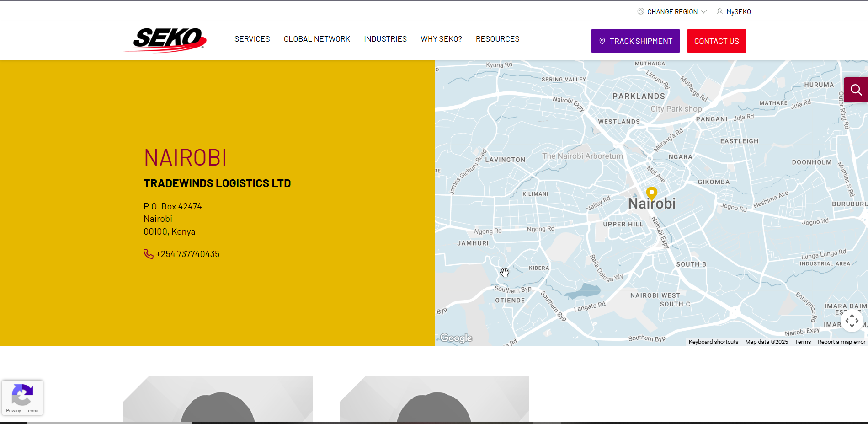Click Tradewinds Logistics Ltd text
868x424 pixels.
217,183
